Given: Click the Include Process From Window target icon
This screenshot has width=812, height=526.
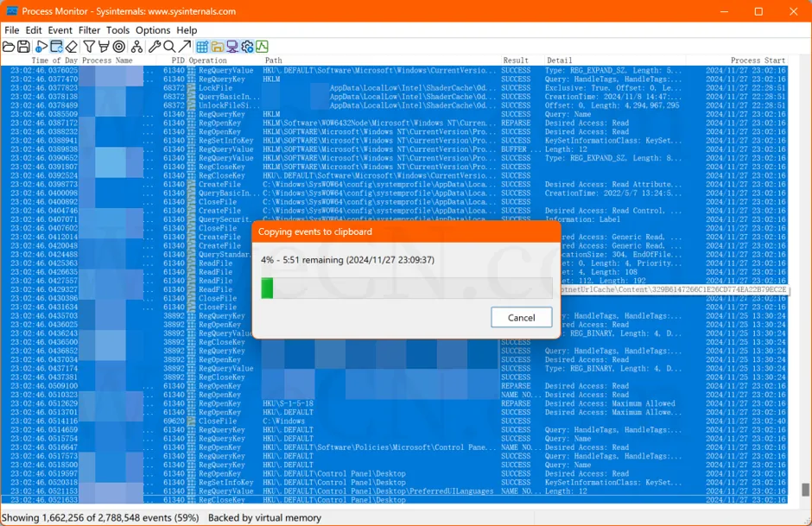Looking at the screenshot, I should [119, 47].
